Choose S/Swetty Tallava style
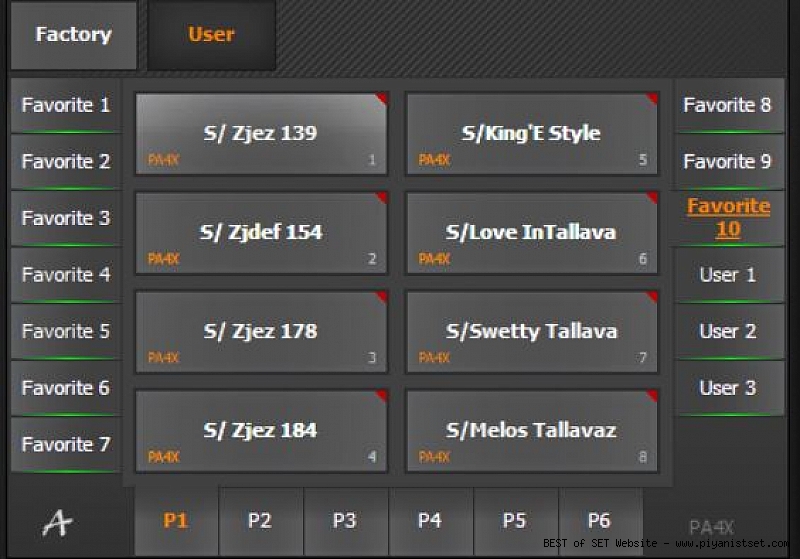The image size is (800, 559). (x=531, y=332)
